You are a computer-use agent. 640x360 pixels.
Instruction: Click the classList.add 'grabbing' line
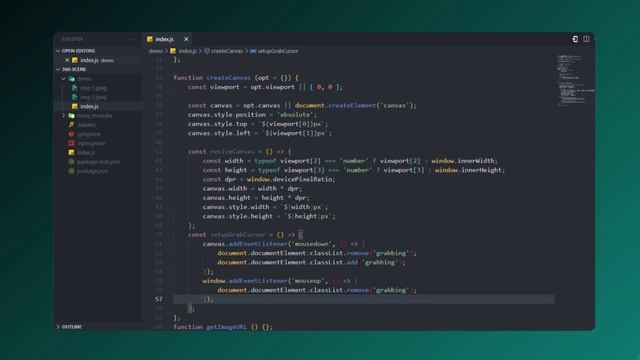click(x=311, y=262)
